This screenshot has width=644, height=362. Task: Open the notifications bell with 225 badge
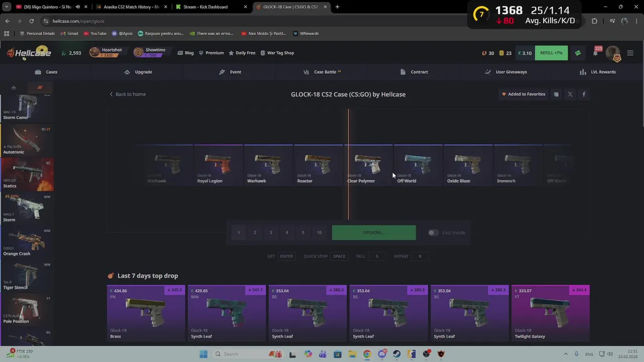(595, 53)
